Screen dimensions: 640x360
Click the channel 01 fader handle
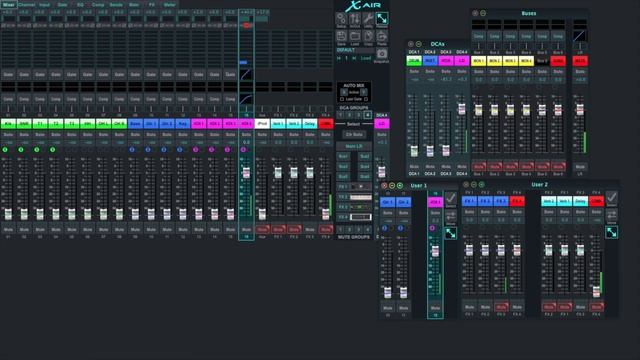click(x=8, y=213)
